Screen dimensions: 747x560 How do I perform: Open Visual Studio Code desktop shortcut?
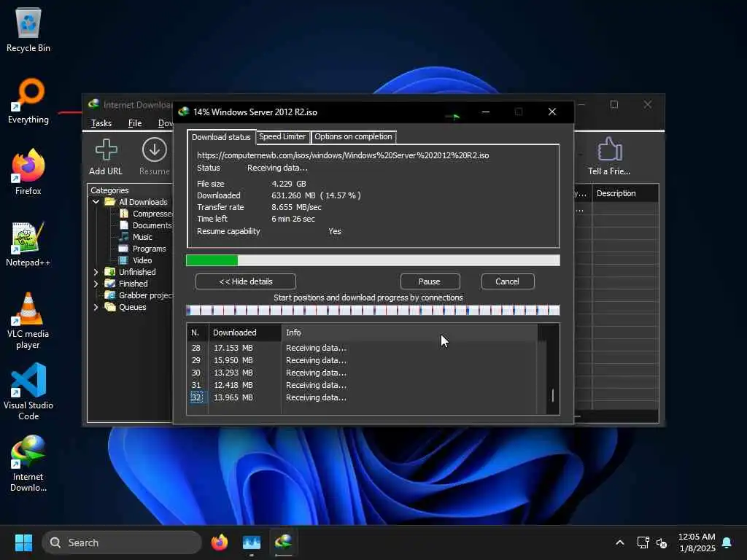tap(28, 392)
